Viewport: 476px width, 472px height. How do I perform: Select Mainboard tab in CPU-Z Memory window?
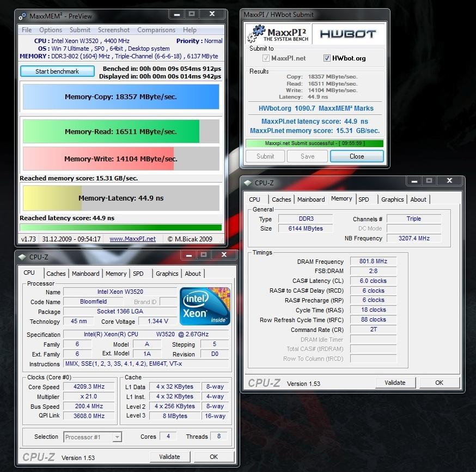pos(311,199)
